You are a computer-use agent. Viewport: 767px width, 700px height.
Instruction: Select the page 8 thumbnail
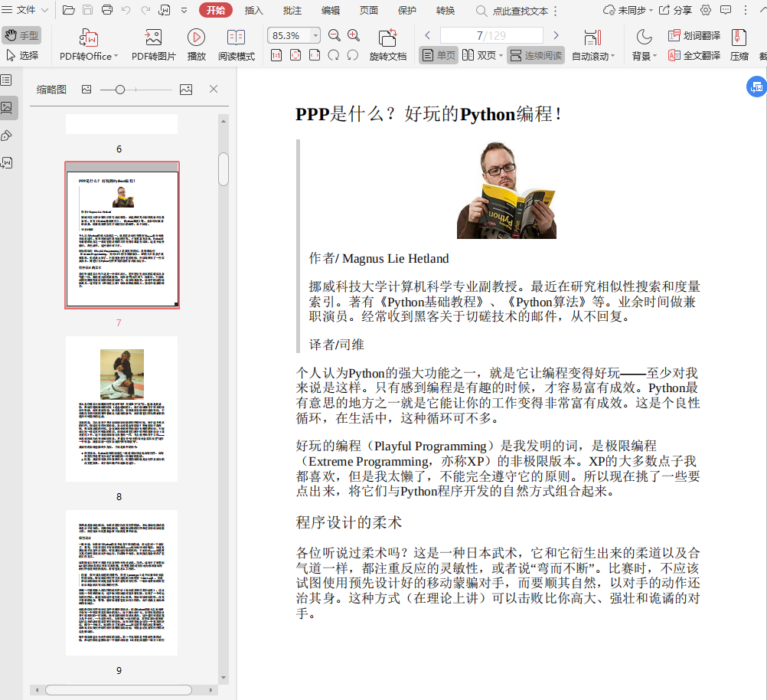[122, 409]
